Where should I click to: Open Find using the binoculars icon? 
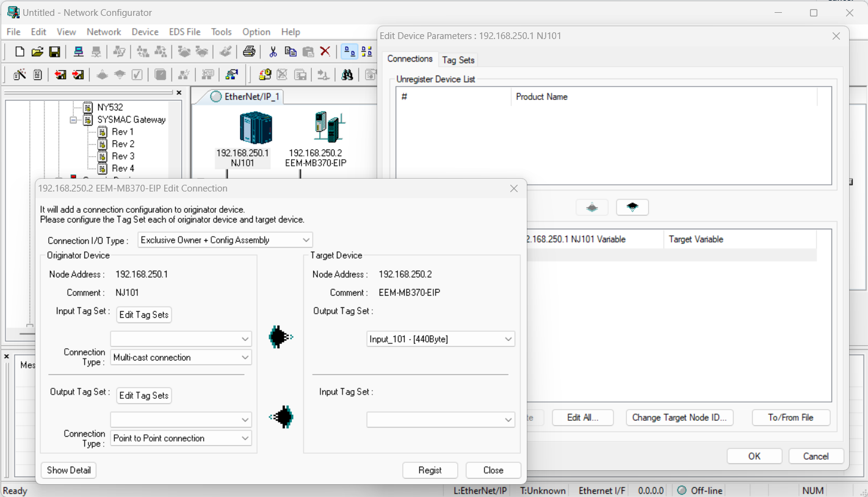click(x=347, y=75)
